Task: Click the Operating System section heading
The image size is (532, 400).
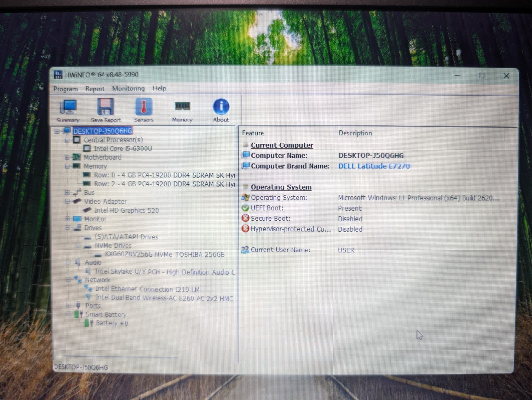Action: [x=281, y=187]
